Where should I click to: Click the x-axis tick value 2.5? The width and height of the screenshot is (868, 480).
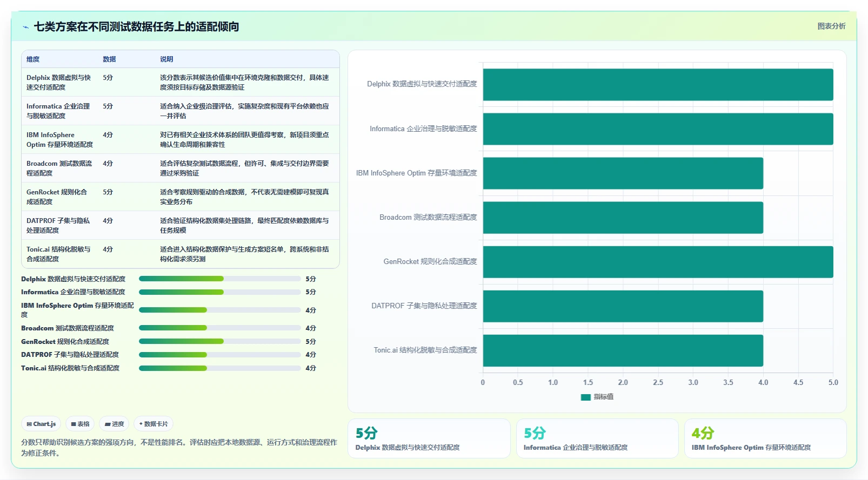[658, 382]
